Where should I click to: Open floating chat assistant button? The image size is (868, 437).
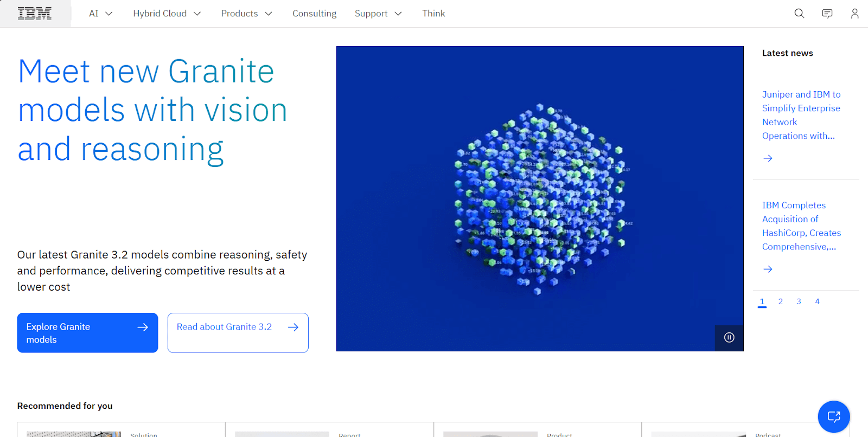click(x=833, y=416)
